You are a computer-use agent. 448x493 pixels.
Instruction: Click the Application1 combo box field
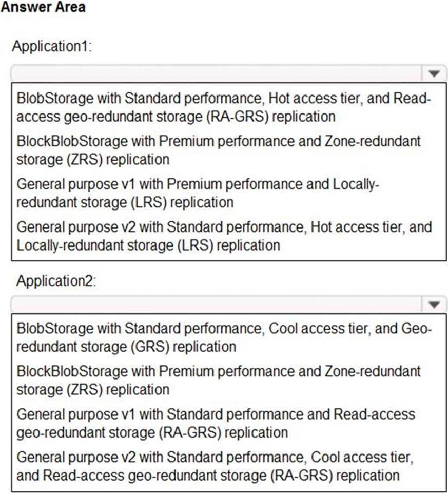click(x=229, y=73)
